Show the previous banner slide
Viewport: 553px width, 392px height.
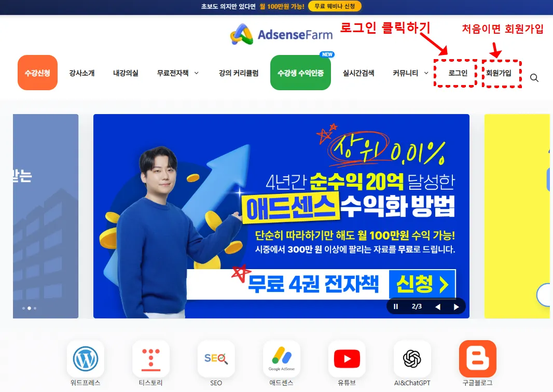click(x=438, y=306)
